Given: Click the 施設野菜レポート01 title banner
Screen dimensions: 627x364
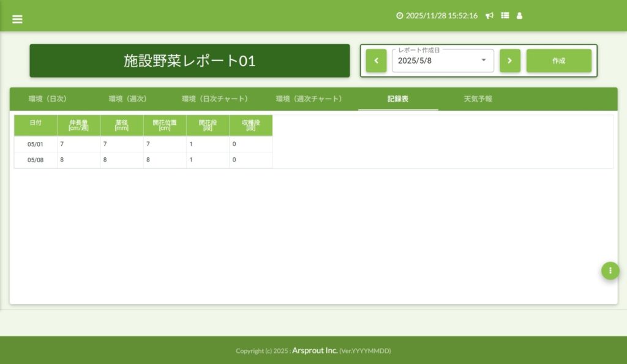Looking at the screenshot, I should tap(189, 61).
